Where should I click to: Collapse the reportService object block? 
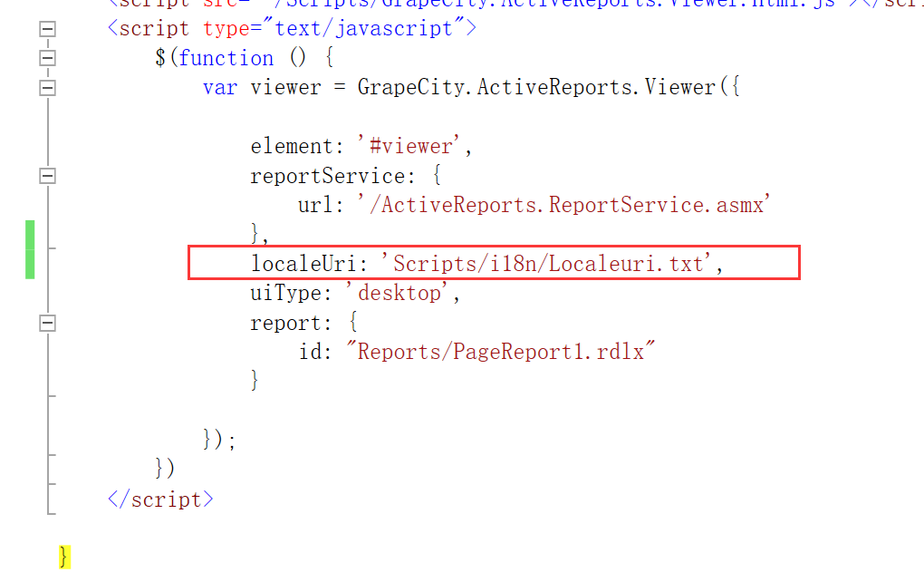pos(48,176)
